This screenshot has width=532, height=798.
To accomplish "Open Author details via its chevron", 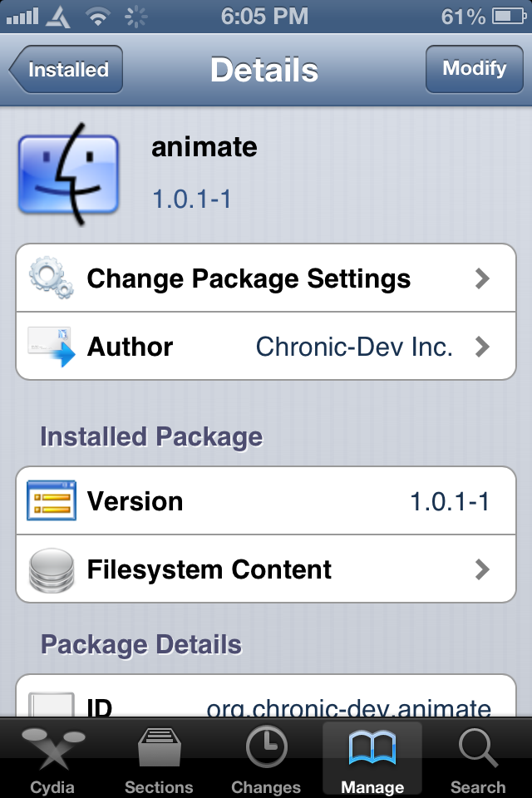I will pyautogui.click(x=482, y=347).
